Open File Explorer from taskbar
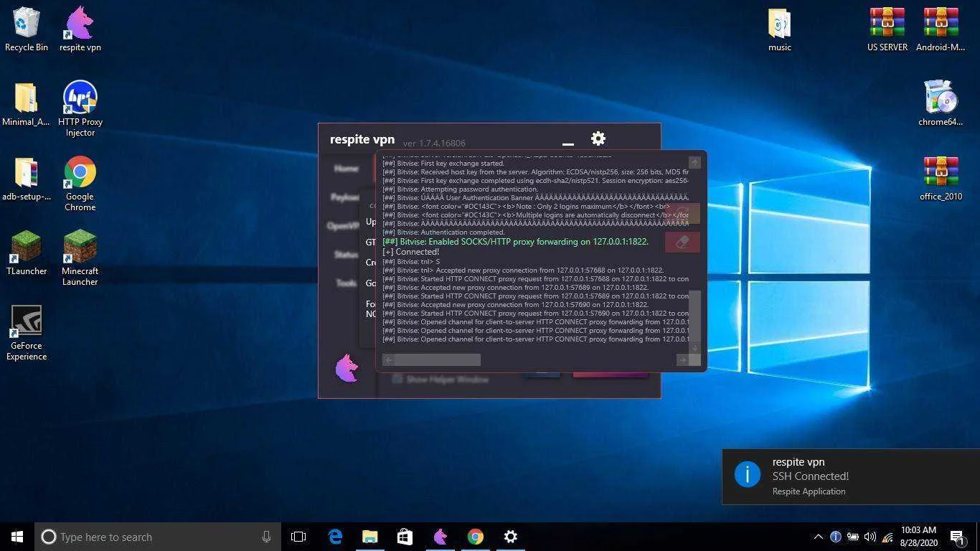This screenshot has height=551, width=980. (x=369, y=537)
